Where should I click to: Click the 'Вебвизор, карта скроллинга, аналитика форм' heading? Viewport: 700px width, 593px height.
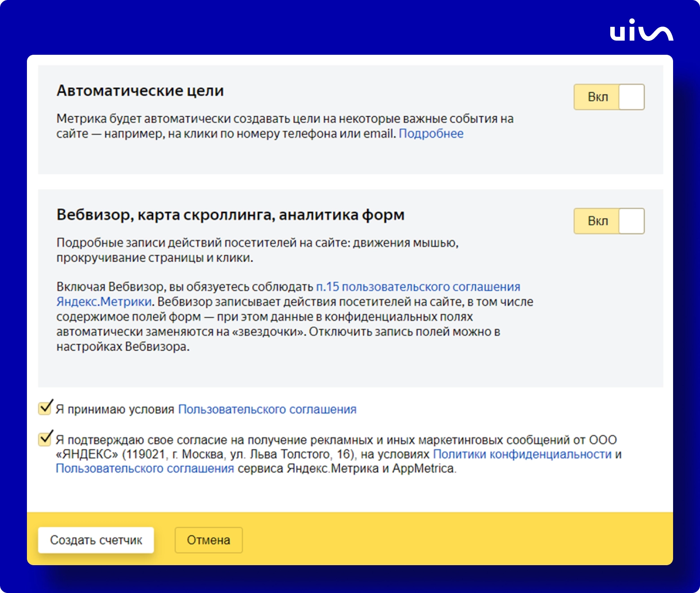click(x=231, y=215)
